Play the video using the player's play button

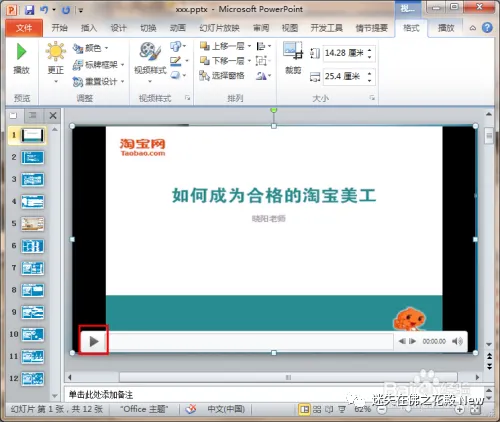point(94,341)
